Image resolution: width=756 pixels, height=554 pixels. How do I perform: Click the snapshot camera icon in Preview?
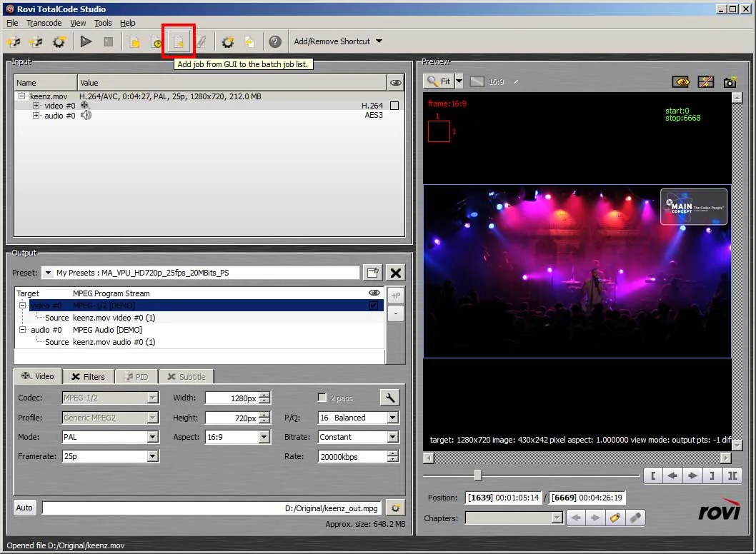[x=730, y=82]
